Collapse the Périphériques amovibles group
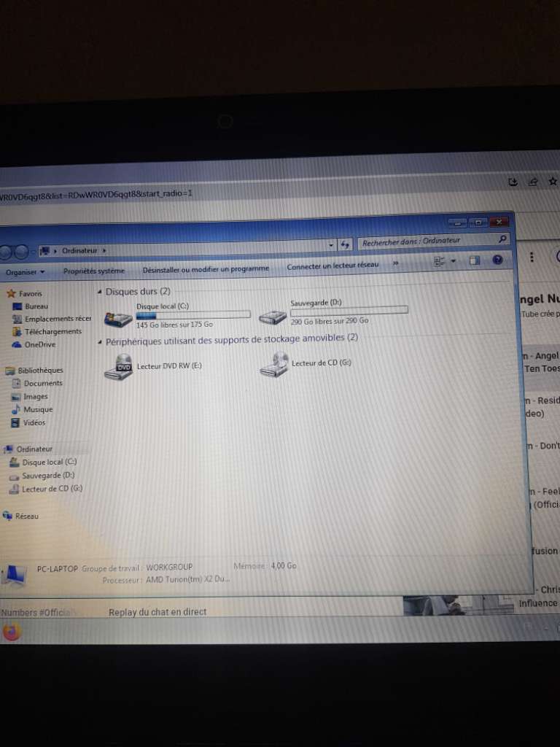The width and height of the screenshot is (560, 747). tap(100, 342)
